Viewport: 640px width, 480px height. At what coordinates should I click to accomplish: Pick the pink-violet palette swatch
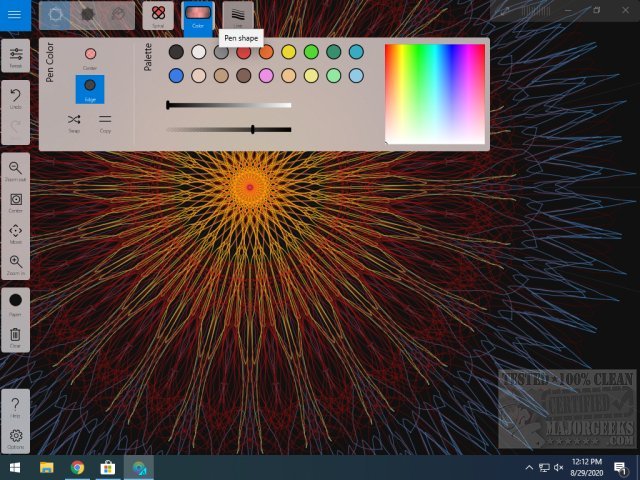(266, 76)
